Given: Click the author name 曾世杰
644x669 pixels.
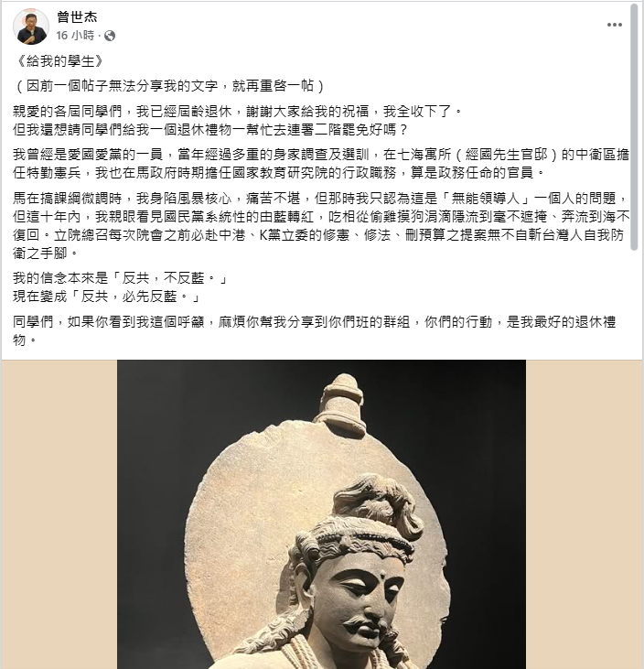Looking at the screenshot, I should 77,16.
